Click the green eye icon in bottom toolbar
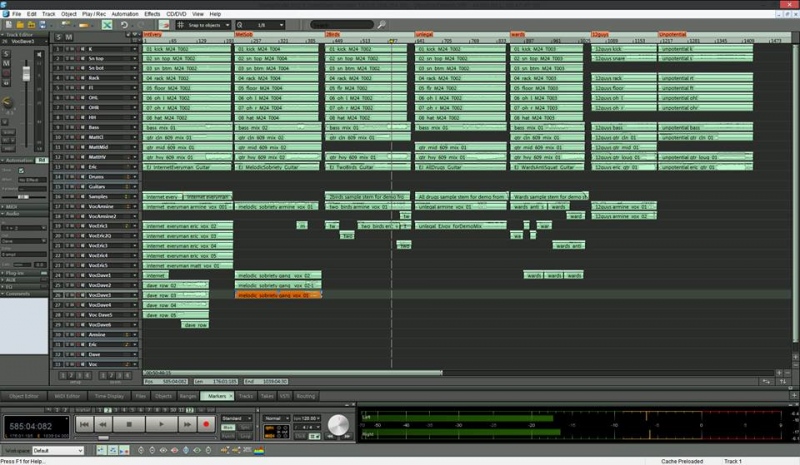Image resolution: width=800 pixels, height=465 pixels. coord(197,450)
